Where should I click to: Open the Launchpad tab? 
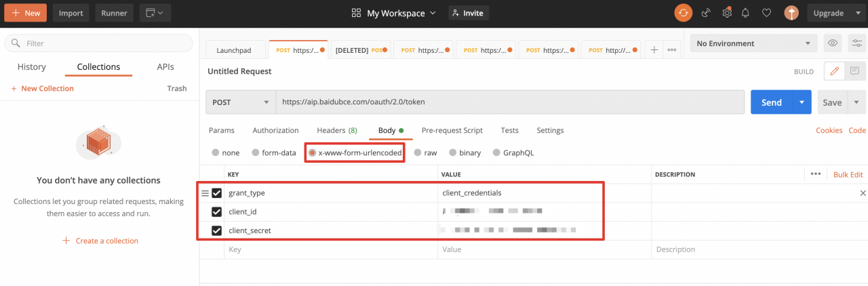[234, 50]
